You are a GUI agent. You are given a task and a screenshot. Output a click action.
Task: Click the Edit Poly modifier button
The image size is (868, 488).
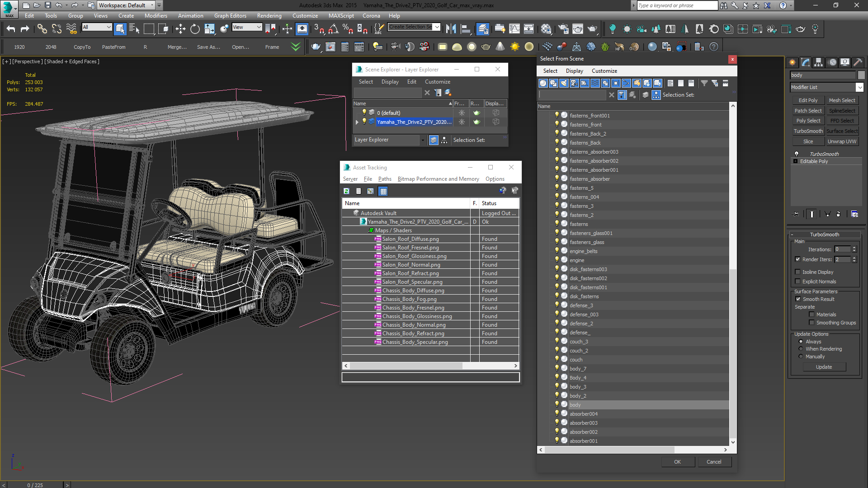click(808, 100)
